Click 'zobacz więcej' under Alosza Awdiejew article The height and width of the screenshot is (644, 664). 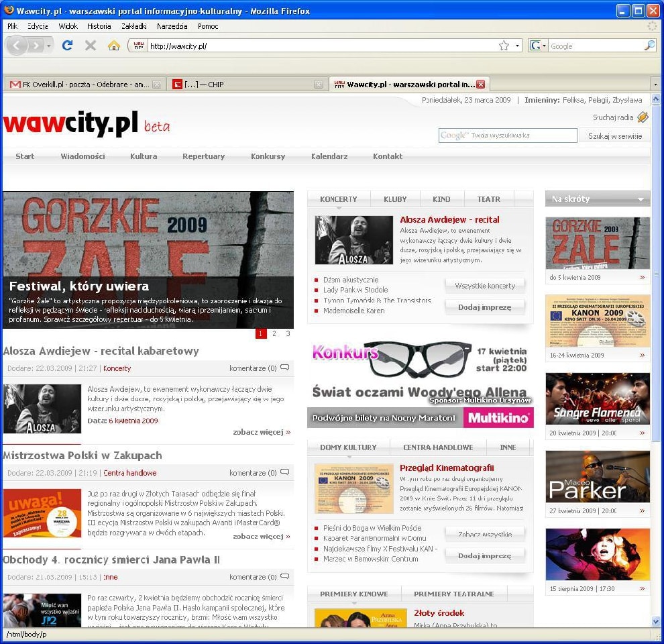pos(262,432)
